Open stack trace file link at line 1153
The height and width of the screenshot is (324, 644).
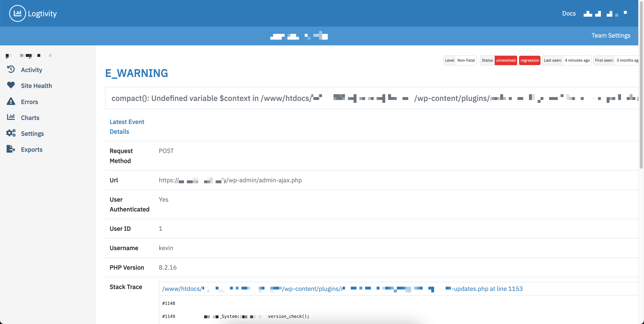487,289
